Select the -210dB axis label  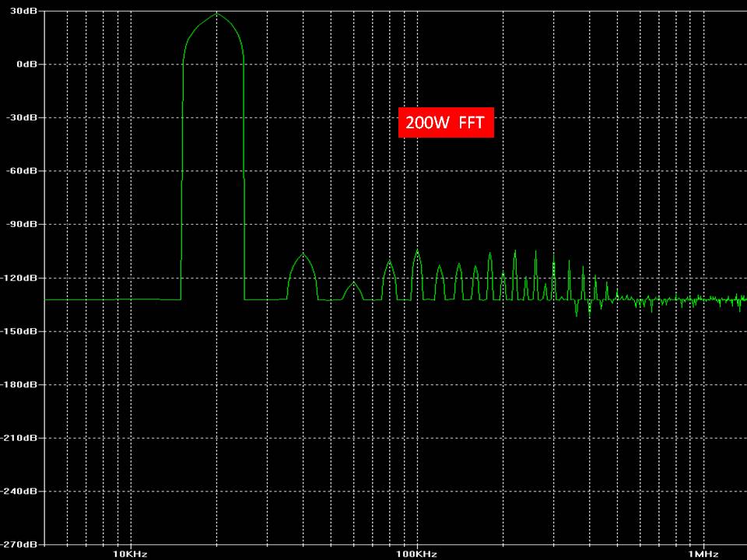(19, 438)
